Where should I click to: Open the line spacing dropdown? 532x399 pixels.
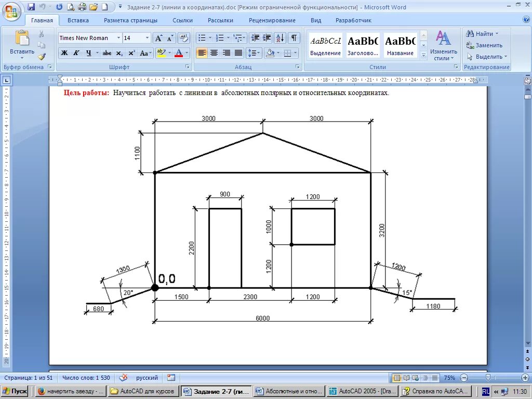pyautogui.click(x=254, y=53)
